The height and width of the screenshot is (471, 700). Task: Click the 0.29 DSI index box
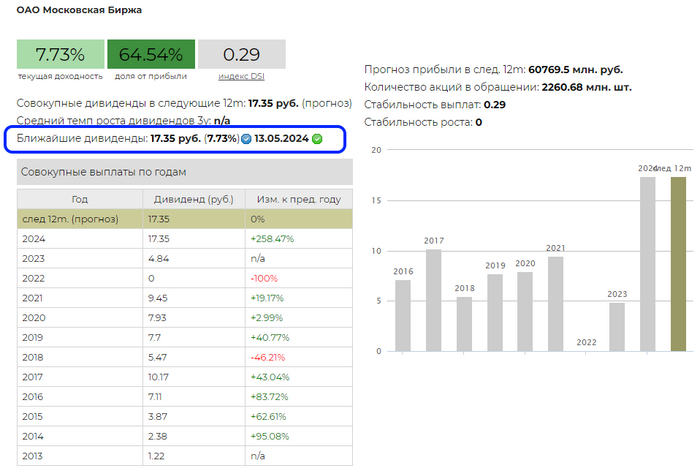tap(242, 54)
